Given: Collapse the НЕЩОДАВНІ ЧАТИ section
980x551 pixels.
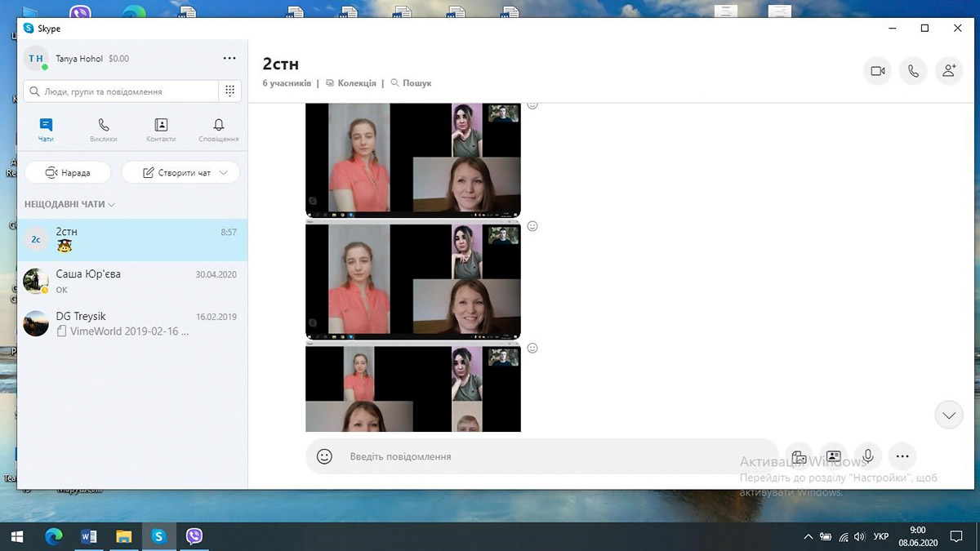Looking at the screenshot, I should [x=111, y=205].
